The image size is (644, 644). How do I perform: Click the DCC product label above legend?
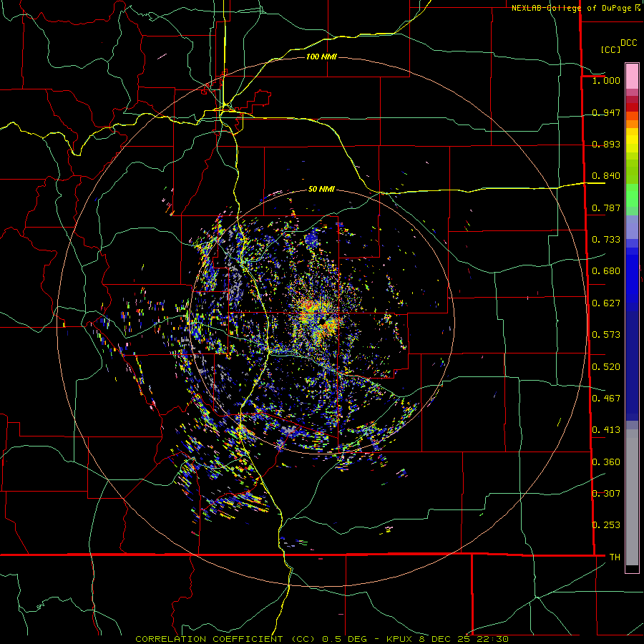(x=629, y=43)
